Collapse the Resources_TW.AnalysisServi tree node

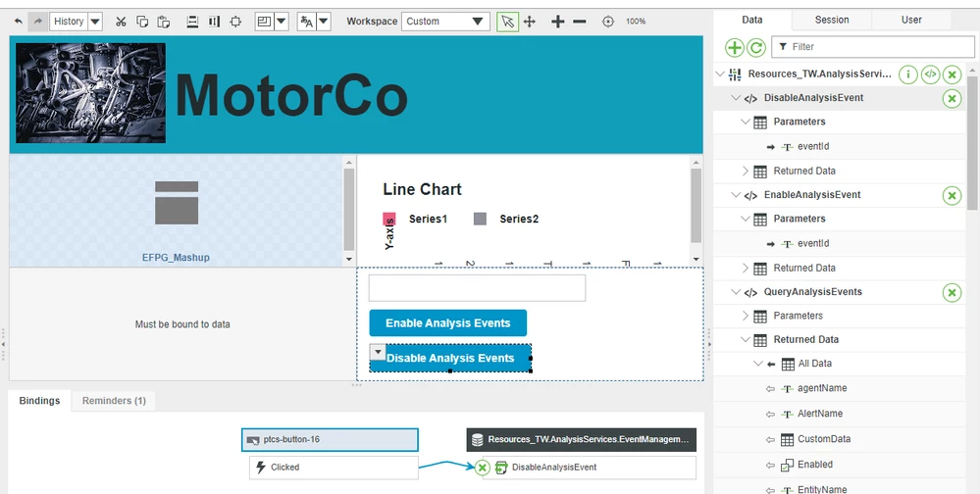720,74
